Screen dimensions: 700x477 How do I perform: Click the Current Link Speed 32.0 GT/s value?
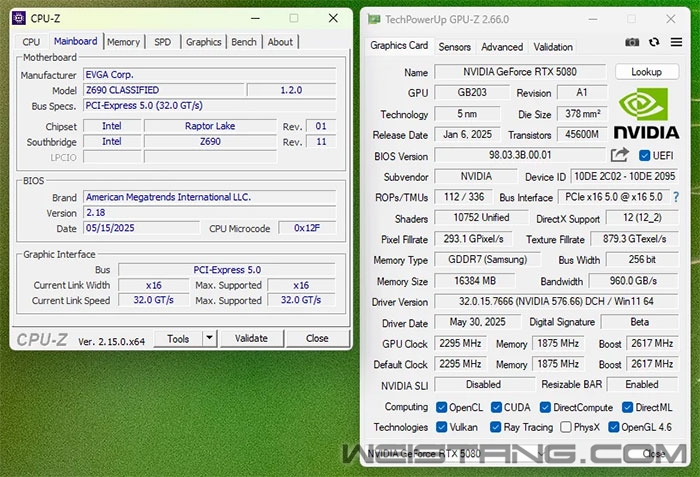pyautogui.click(x=154, y=300)
